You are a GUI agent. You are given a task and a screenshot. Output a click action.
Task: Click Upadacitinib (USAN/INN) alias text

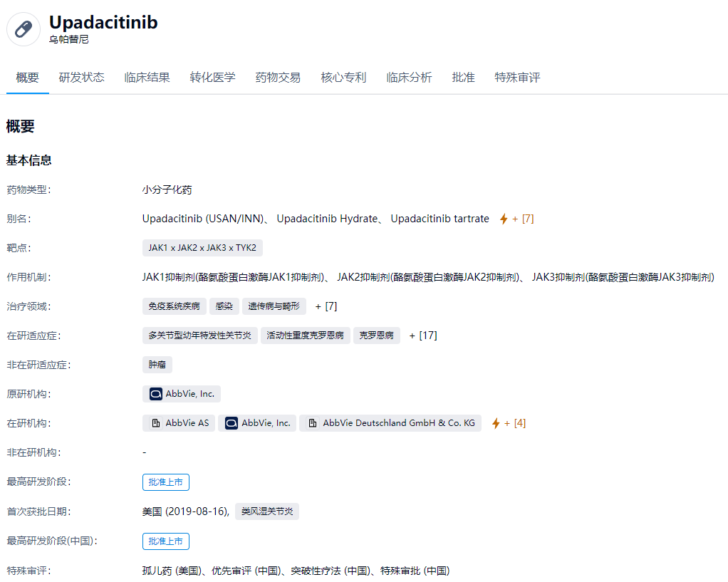203,219
